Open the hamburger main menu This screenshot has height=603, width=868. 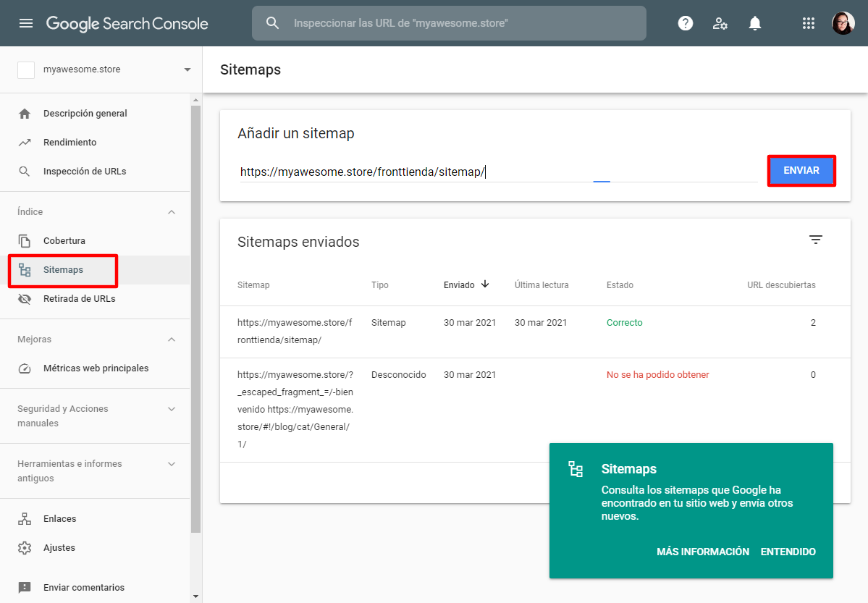point(26,23)
